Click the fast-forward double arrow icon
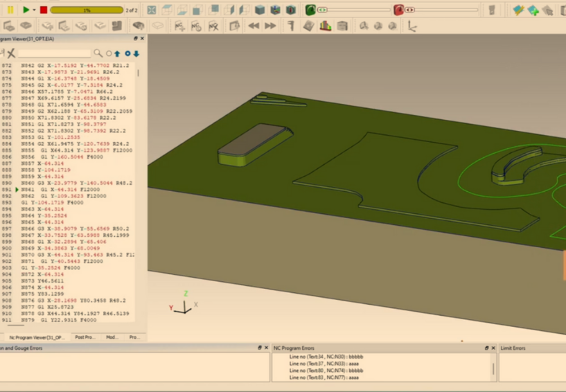This screenshot has height=392, width=566. pos(270,26)
